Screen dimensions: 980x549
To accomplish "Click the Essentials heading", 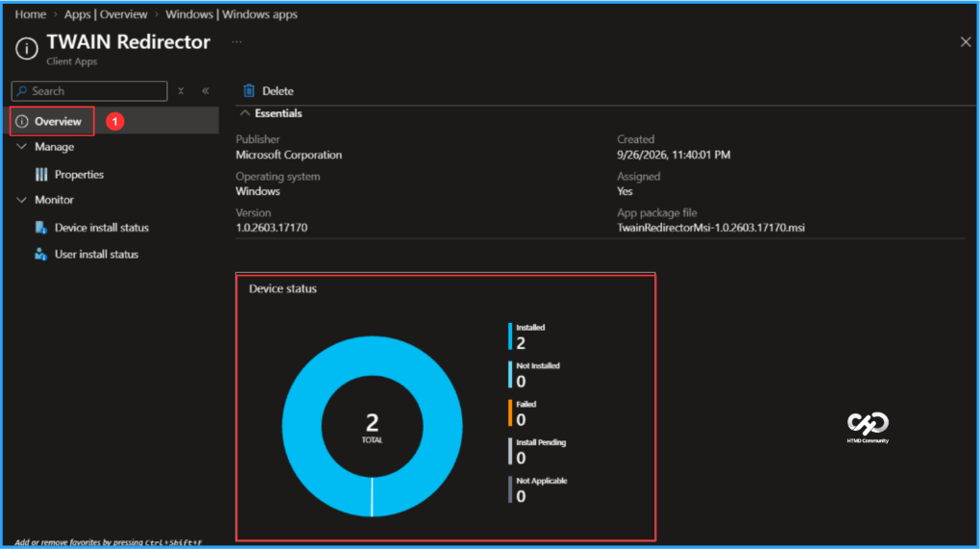I will [x=278, y=113].
